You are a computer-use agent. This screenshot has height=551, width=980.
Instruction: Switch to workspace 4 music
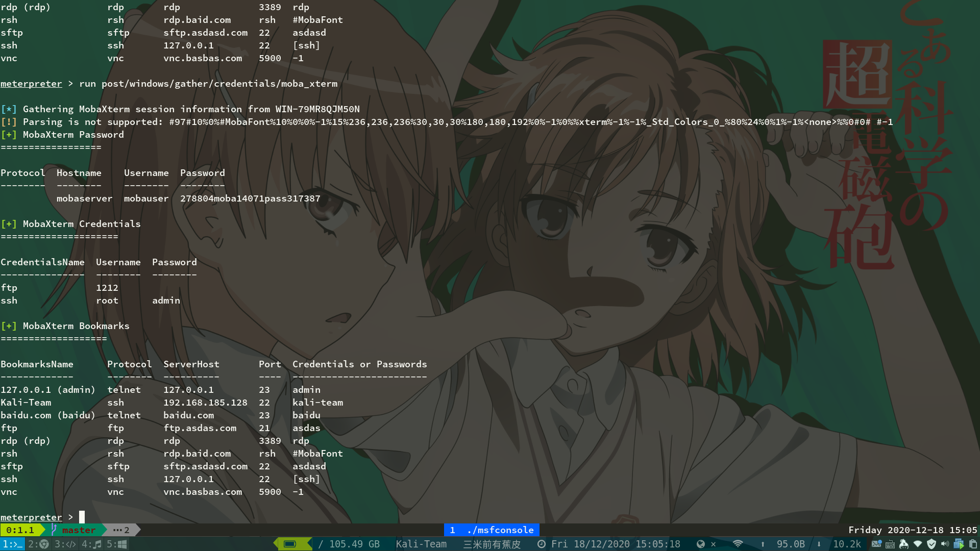[92, 544]
